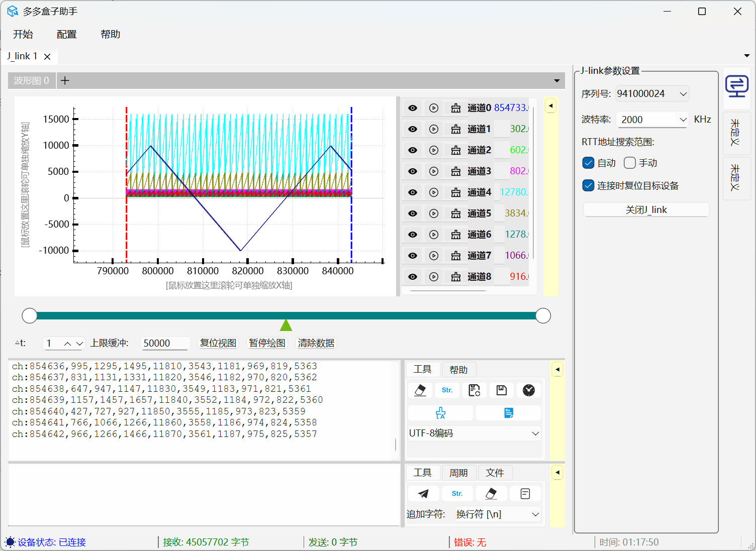Image resolution: width=756 pixels, height=551 pixels.
Task: Collapse the channel list side panel arrow
Action: (x=551, y=106)
